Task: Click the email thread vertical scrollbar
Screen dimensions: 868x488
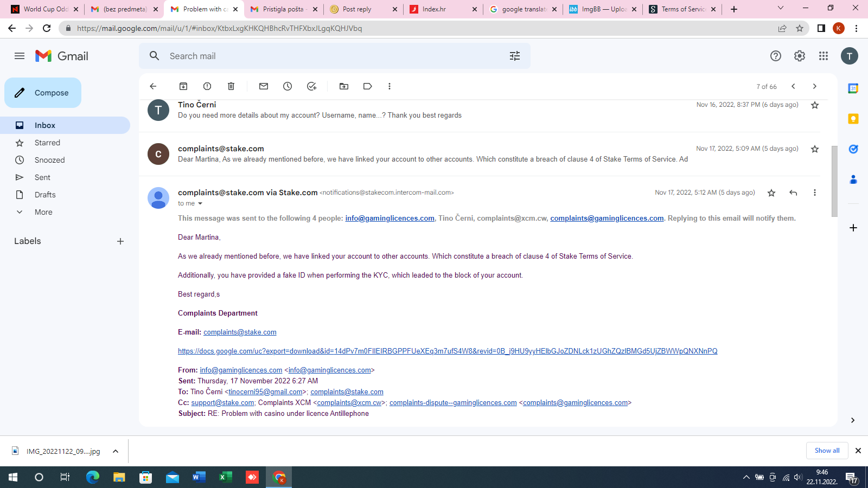Action: click(x=834, y=181)
